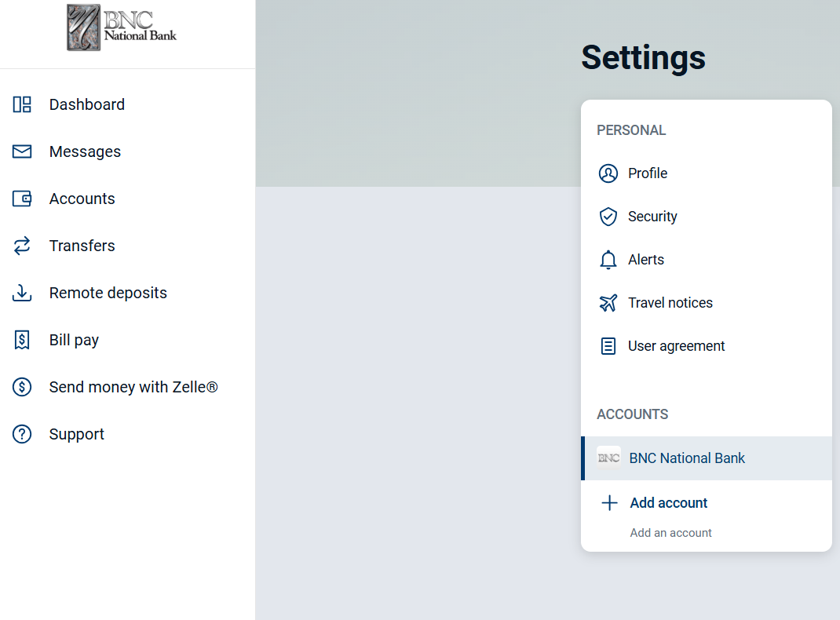Click the Support question mark icon
Screen dimensions: 840x620
coord(22,434)
